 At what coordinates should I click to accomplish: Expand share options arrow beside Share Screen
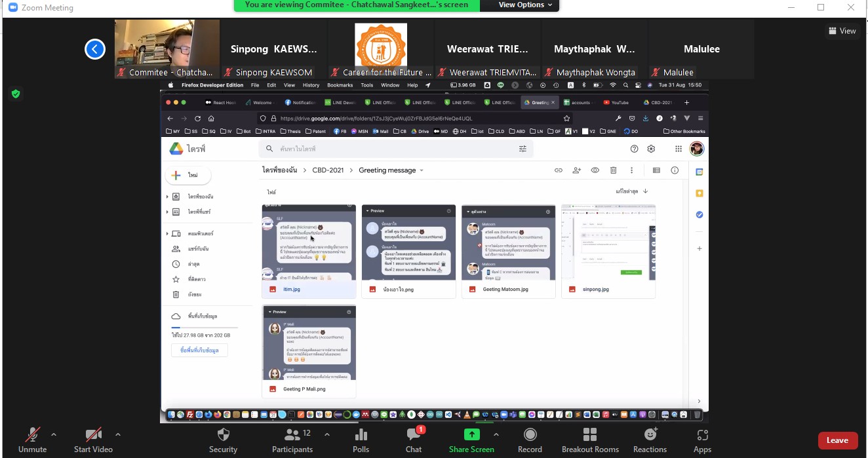[x=496, y=434]
